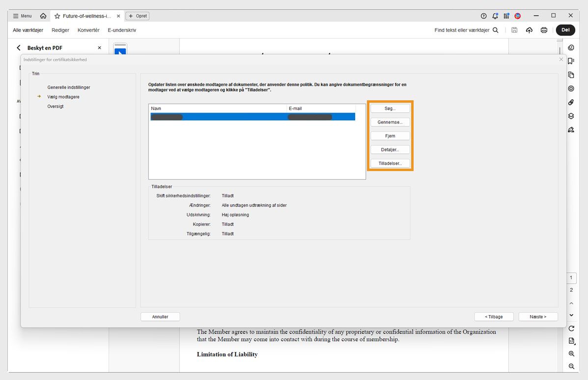The height and width of the screenshot is (380, 588).
Task: Open the Alle værktøjer menu
Action: 28,30
